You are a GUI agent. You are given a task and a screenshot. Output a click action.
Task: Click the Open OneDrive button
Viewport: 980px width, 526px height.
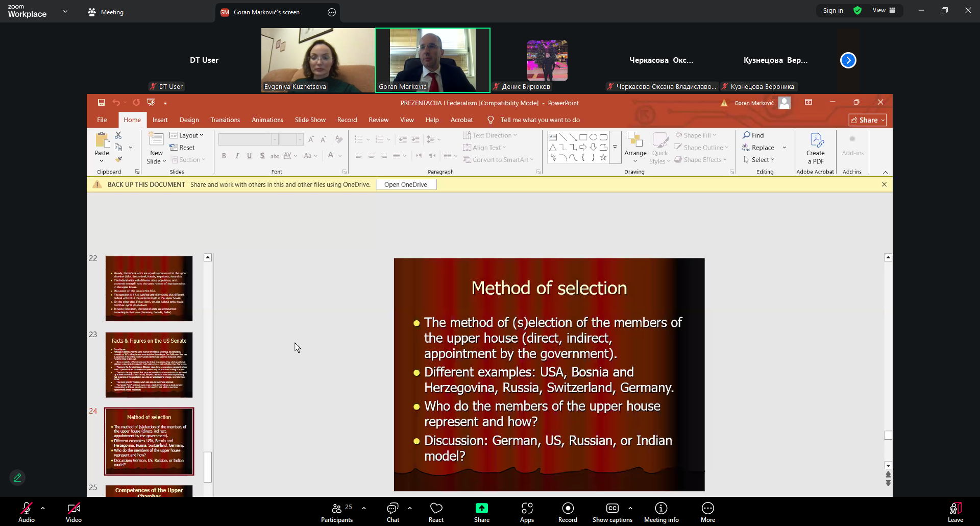pyautogui.click(x=406, y=185)
